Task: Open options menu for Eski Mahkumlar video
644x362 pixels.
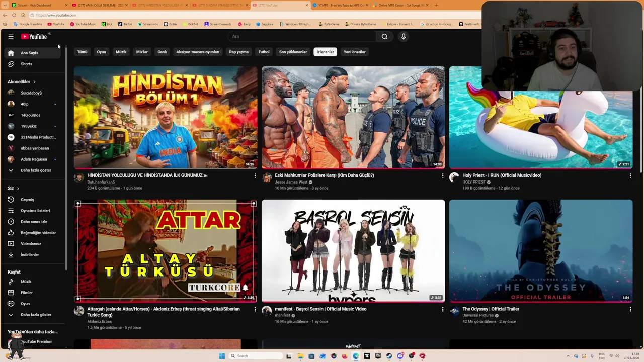Action: 442,176
